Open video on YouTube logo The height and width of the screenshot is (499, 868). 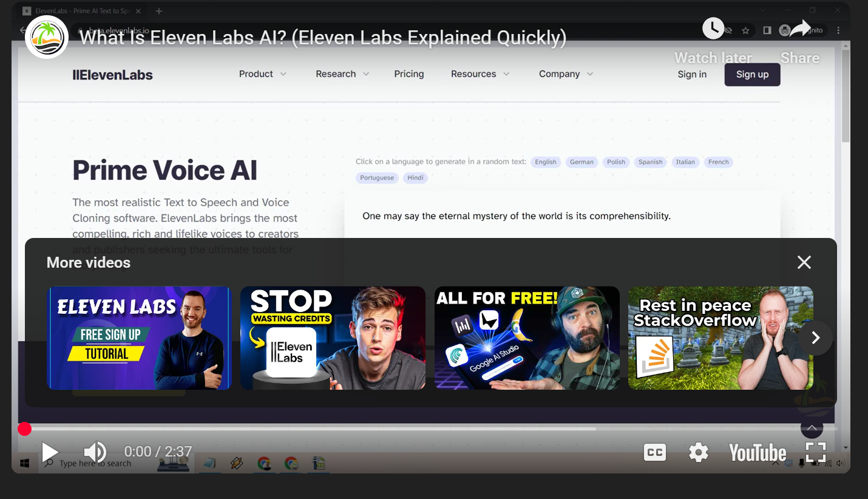pos(758,453)
